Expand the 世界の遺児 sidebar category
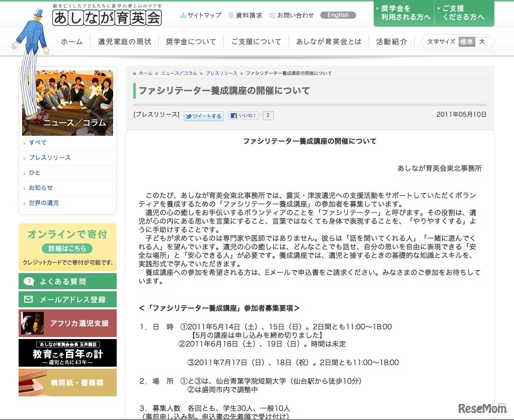The image size is (514, 420). (44, 203)
